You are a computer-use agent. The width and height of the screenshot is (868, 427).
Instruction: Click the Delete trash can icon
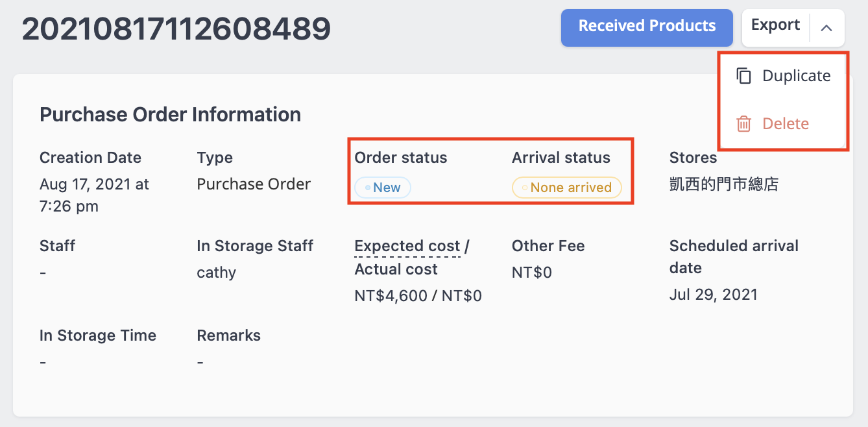point(744,124)
